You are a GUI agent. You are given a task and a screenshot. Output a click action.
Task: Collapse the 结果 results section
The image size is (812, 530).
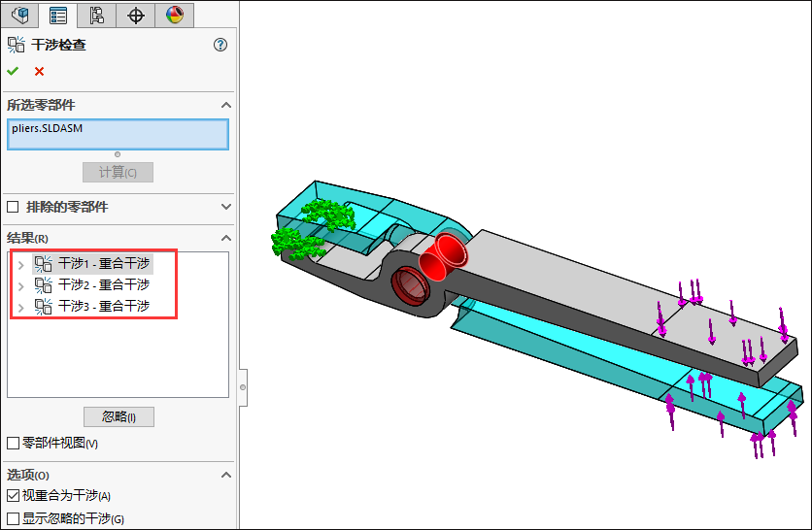coord(225,238)
